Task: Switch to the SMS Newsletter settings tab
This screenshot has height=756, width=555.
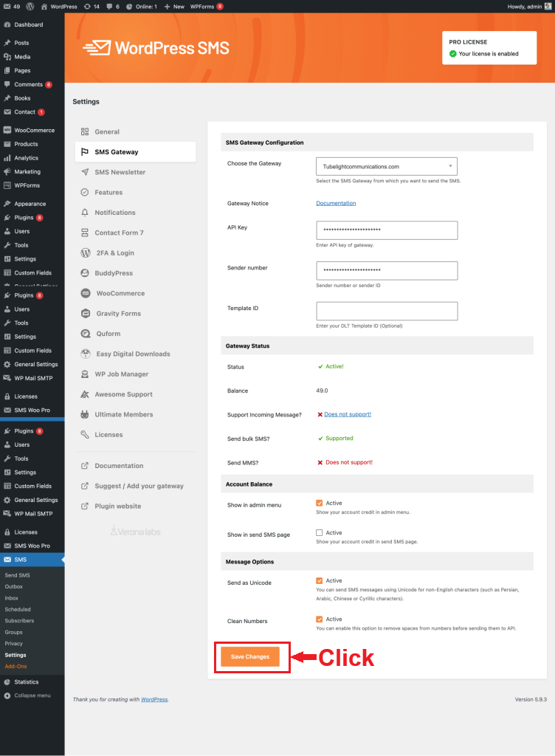Action: click(x=120, y=172)
